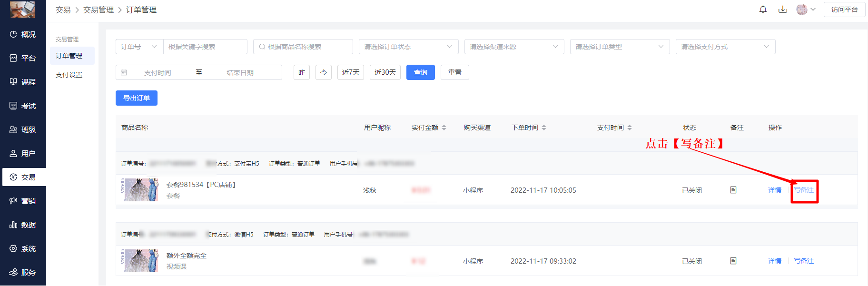868x286 pixels.
Task: Open the 订单号 search type dropdown
Action: 139,47
